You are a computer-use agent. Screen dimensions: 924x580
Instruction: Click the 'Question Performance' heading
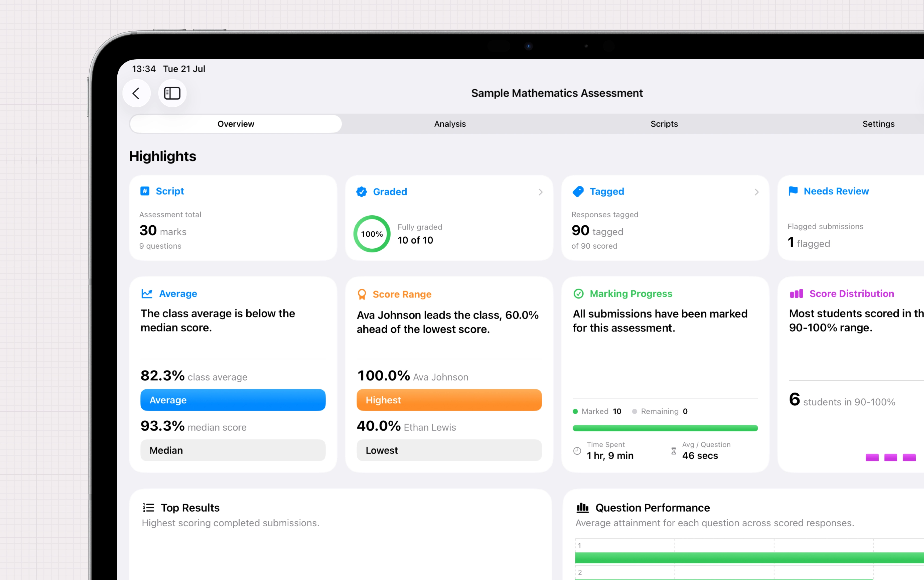tap(653, 508)
